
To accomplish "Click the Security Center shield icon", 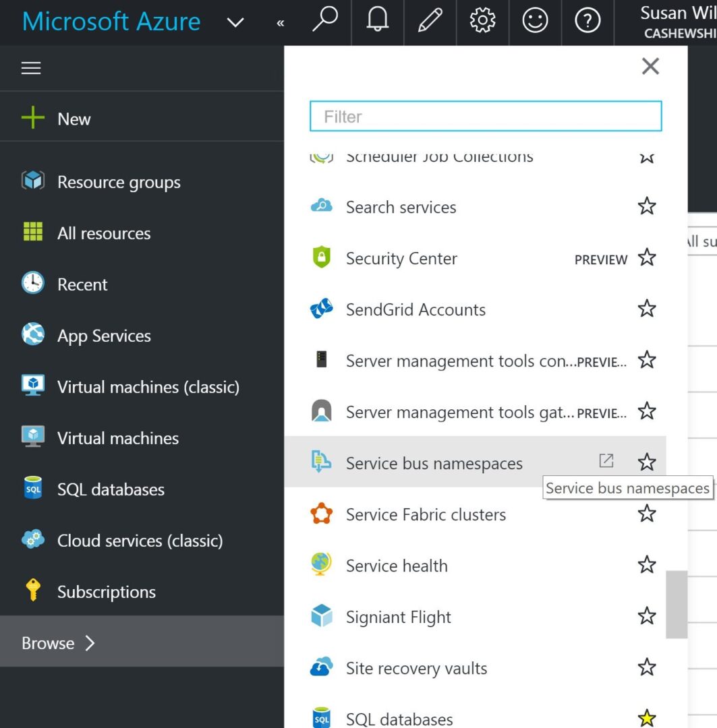I will coord(321,258).
